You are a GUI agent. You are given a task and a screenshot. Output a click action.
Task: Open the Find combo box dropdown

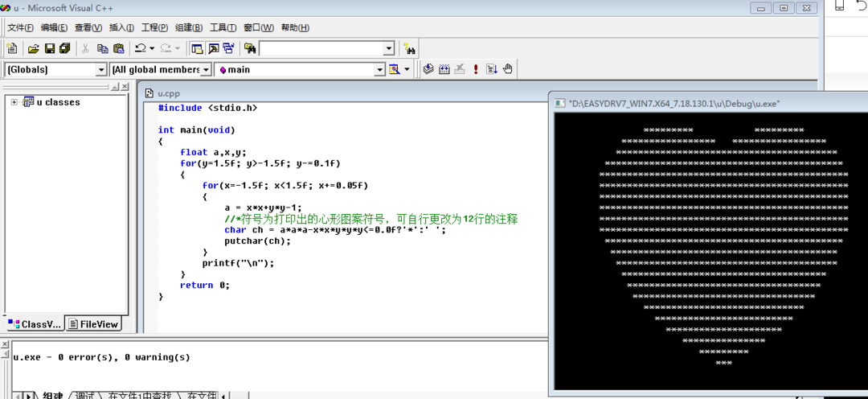point(389,49)
